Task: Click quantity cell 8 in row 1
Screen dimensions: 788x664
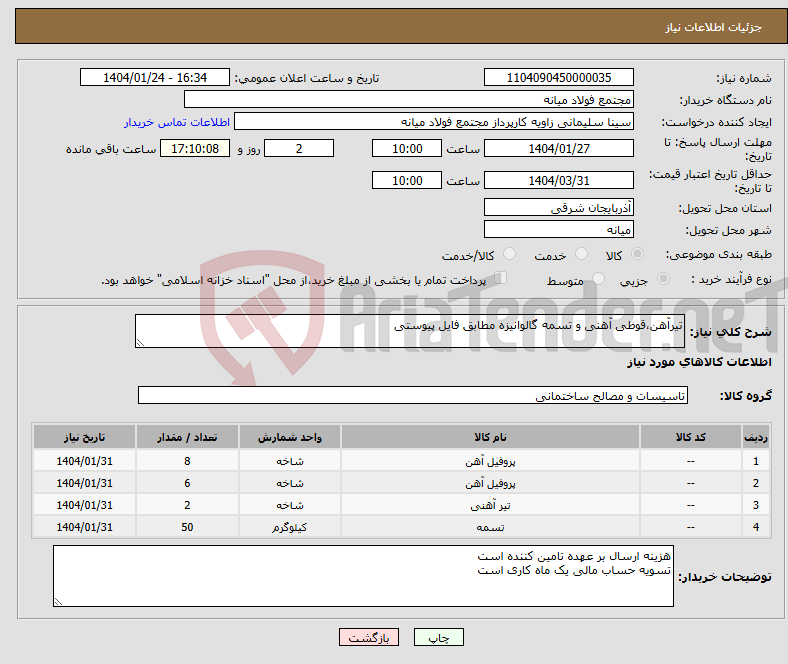Action: coord(187,461)
